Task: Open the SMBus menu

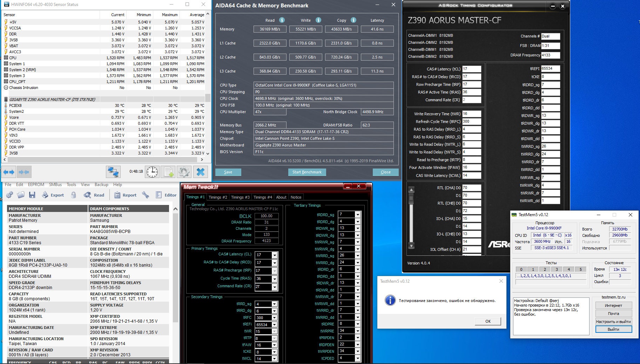Action: click(55, 185)
